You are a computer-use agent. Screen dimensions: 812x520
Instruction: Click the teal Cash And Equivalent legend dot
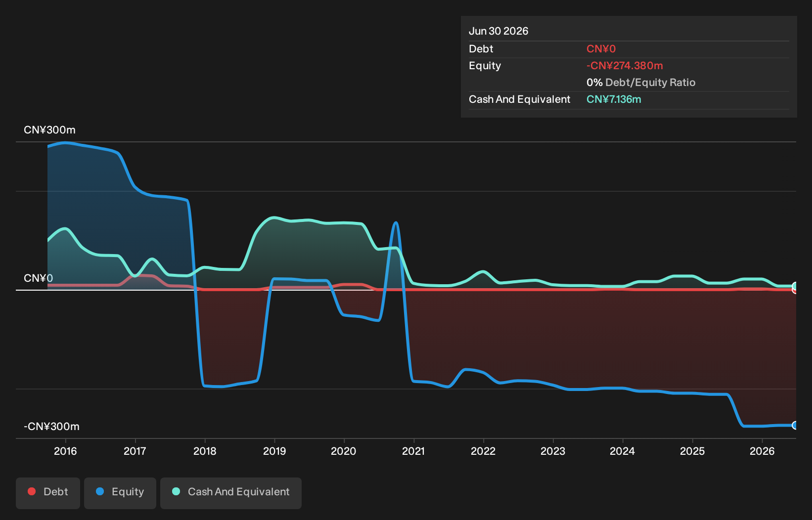tap(176, 491)
